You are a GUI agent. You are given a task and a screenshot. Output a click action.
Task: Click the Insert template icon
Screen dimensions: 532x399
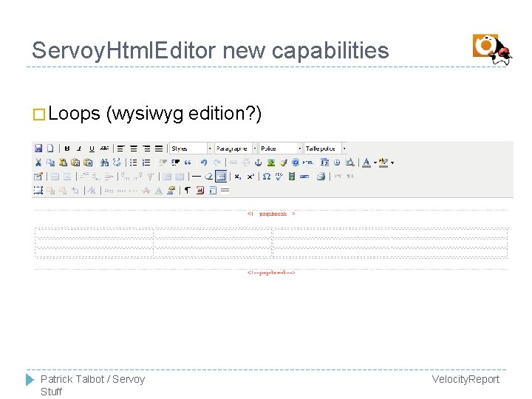click(213, 191)
